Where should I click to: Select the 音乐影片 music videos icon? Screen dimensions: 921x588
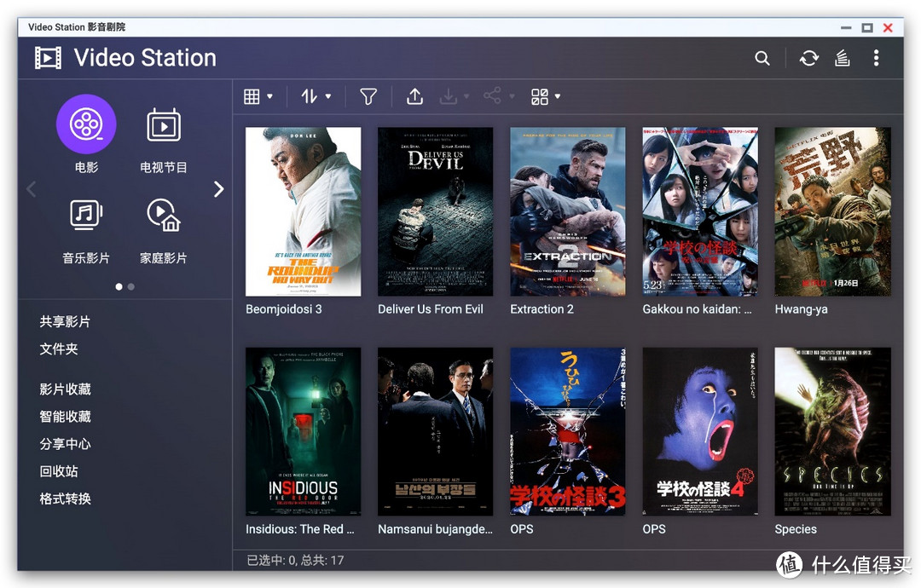coord(86,214)
